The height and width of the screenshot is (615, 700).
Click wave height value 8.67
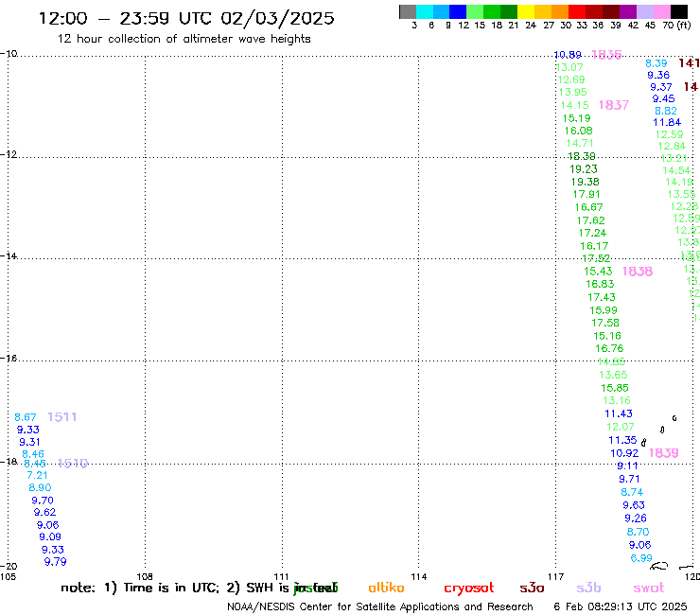25,417
